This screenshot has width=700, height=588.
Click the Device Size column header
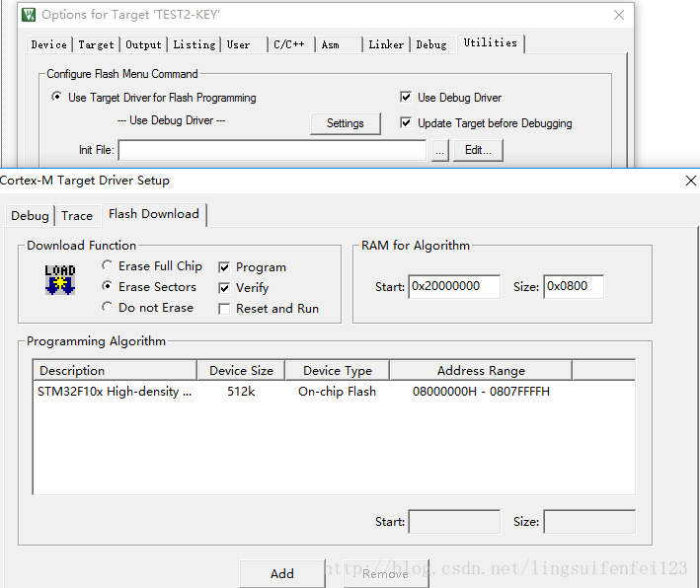click(241, 370)
